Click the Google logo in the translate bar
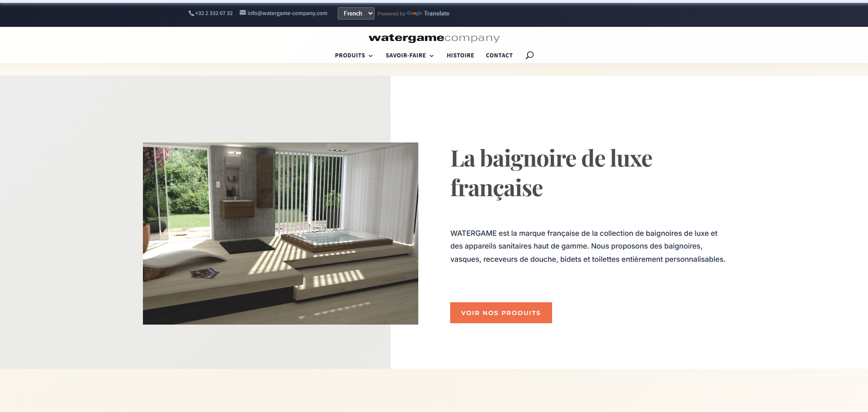 (415, 13)
